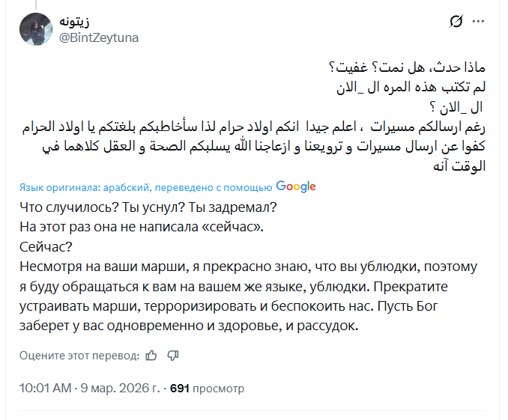Click the 'Оцените этот перевод' label
This screenshot has width=508, height=420.
pyautogui.click(x=79, y=355)
